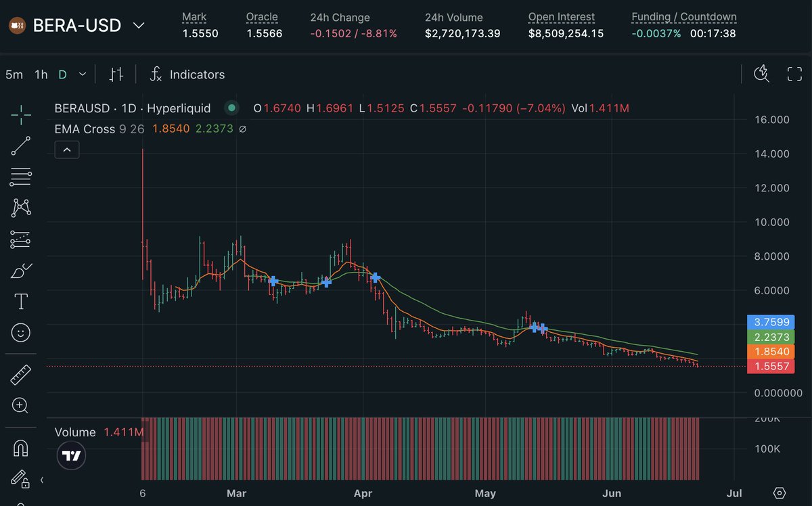The width and height of the screenshot is (812, 506).
Task: Click the BERA coin logo icon
Action: point(18,26)
